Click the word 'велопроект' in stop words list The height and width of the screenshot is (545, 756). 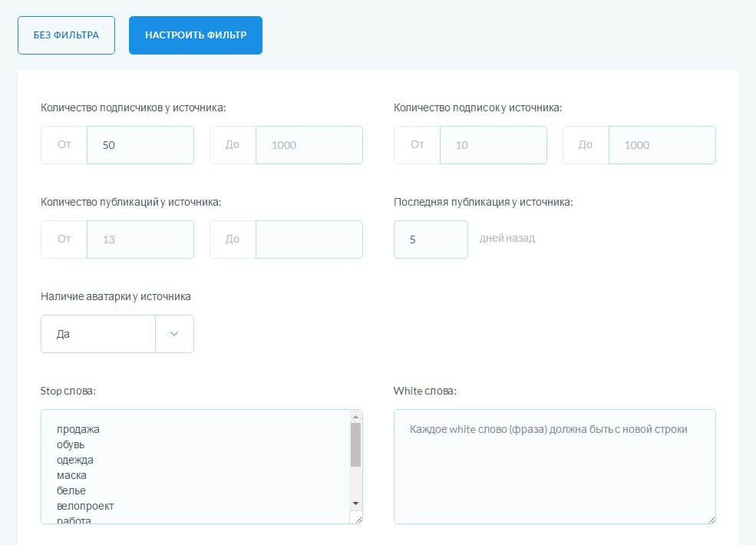(85, 506)
